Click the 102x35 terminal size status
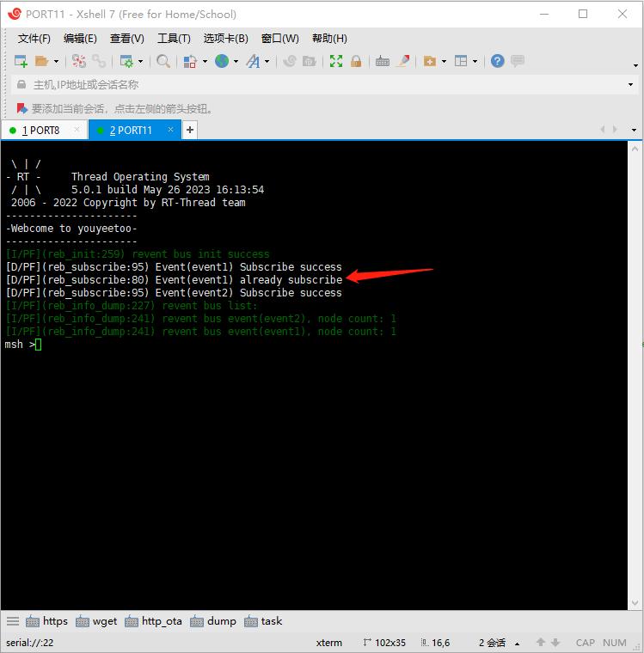Image resolution: width=644 pixels, height=653 pixels. (x=390, y=643)
